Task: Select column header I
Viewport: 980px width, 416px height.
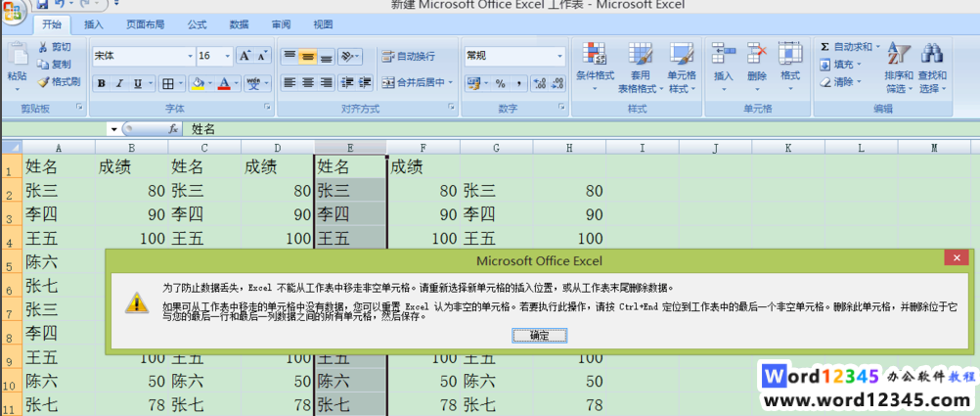Action: (642, 148)
